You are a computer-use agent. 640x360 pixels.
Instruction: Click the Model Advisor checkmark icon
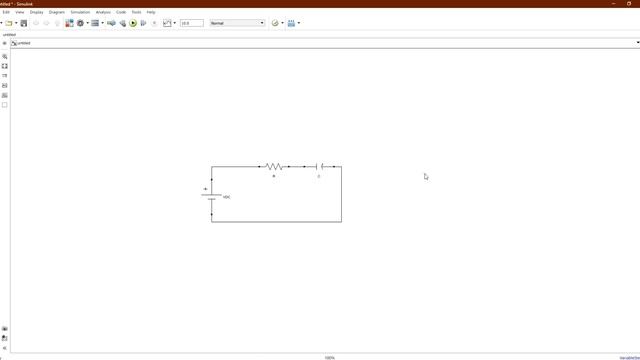pyautogui.click(x=275, y=23)
